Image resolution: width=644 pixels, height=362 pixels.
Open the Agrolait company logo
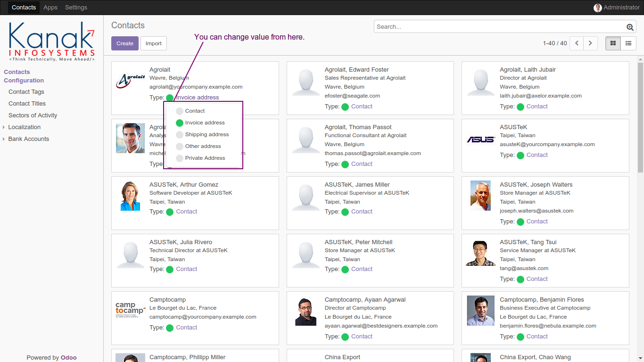[130, 81]
